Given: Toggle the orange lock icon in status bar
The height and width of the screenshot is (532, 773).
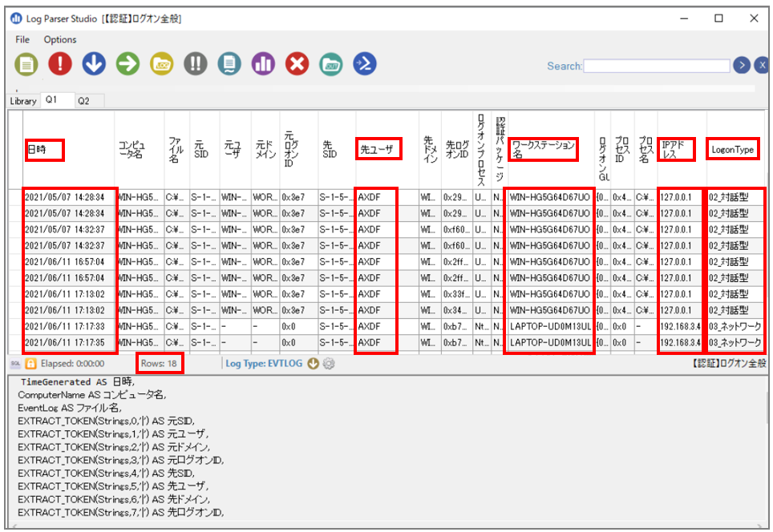Looking at the screenshot, I should [x=30, y=364].
